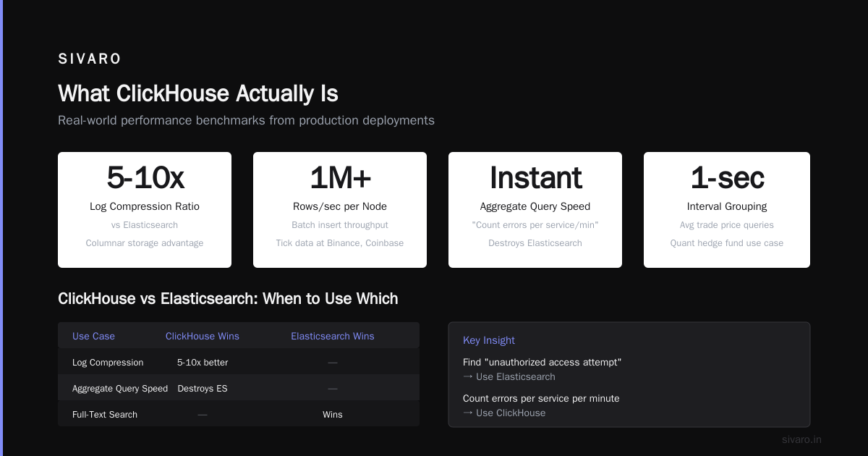This screenshot has height=456, width=868.
Task: Select the 'Log Compression' table row label
Action: [108, 363]
